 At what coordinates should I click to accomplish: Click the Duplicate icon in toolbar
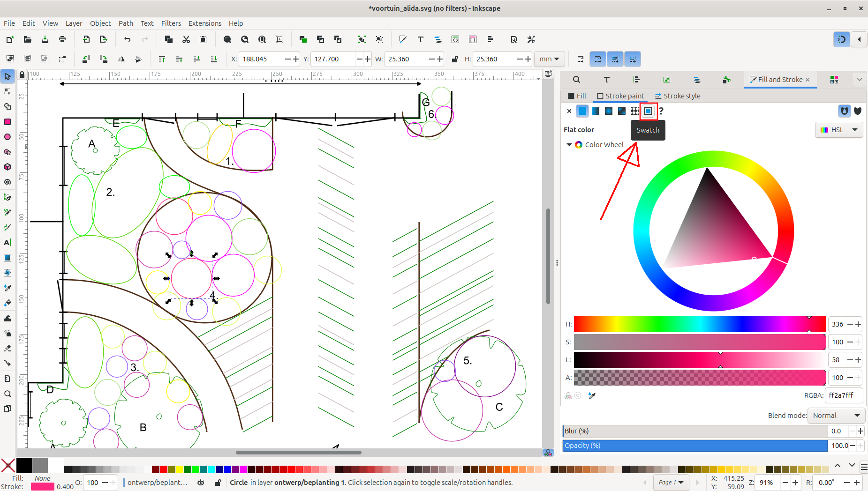[x=303, y=39]
